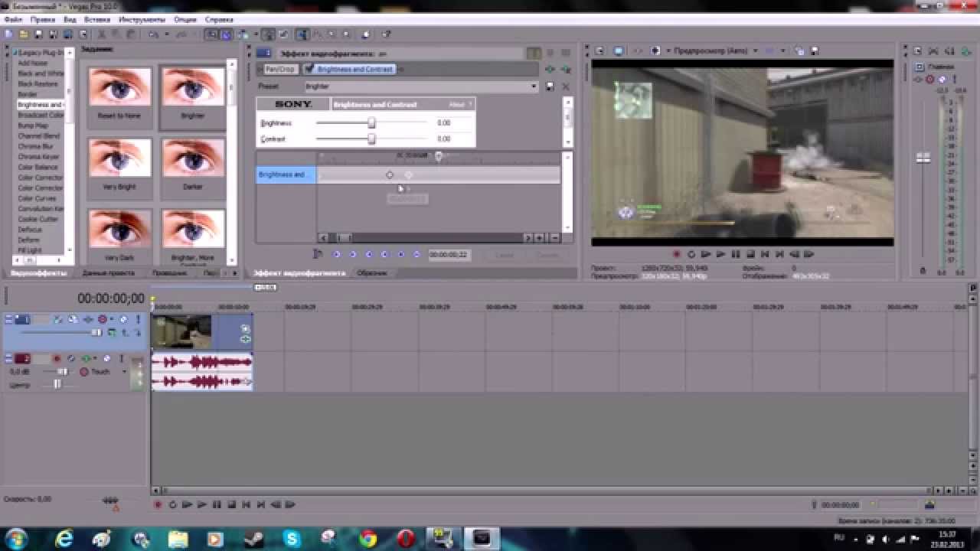Zoom out the keyframe timeline with the minus button
Viewport: 980px width, 551px height.
(x=554, y=238)
